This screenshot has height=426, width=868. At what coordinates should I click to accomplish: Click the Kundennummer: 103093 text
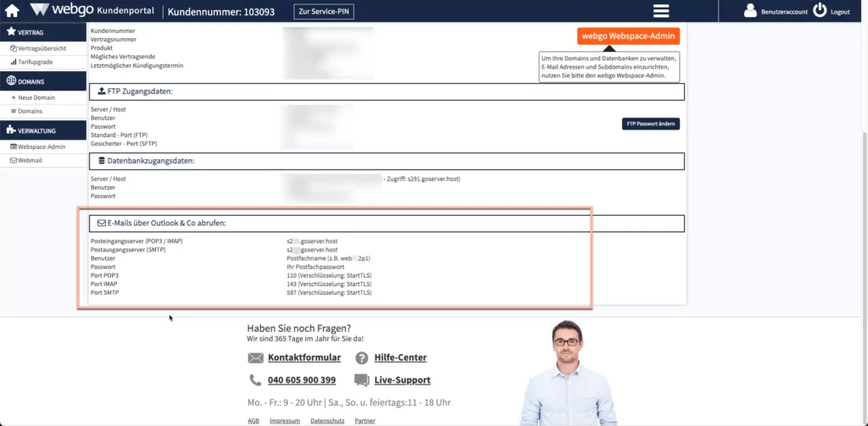coord(221,12)
